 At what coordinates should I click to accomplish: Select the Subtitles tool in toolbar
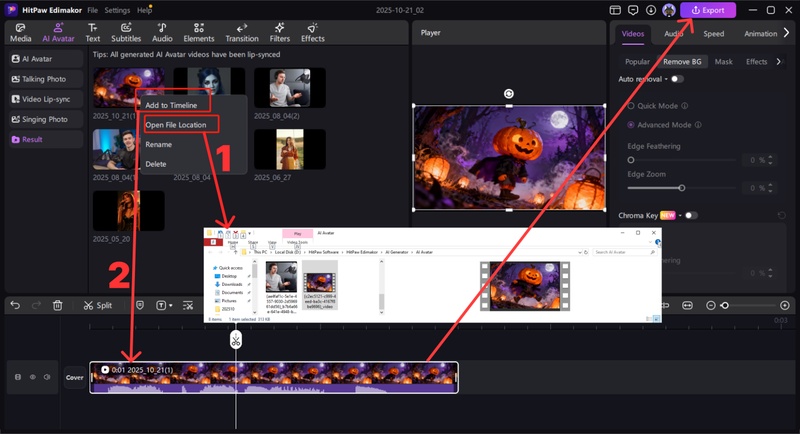[124, 32]
